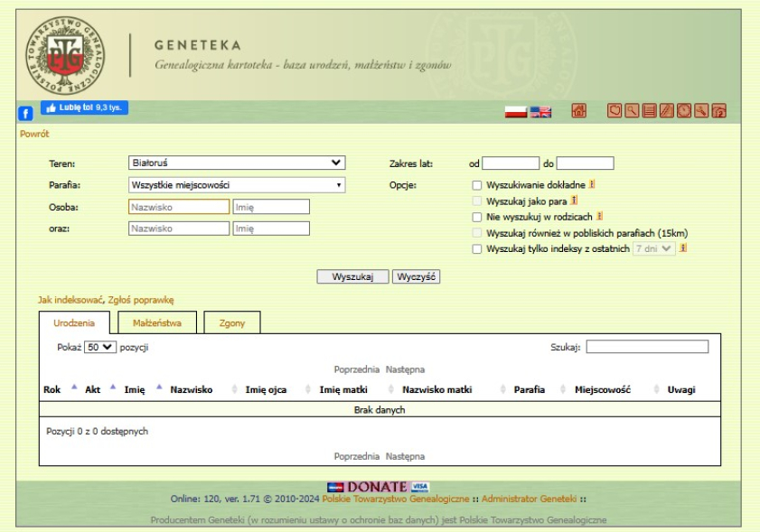Image resolution: width=760 pixels, height=532 pixels.
Task: Change Pokaż 50 pozycji dropdown
Action: (99, 348)
